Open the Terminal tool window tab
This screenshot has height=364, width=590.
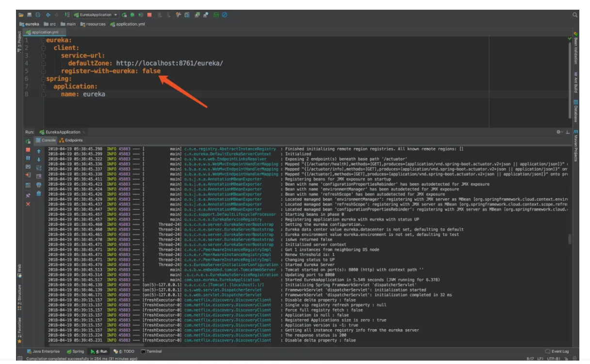coord(151,351)
